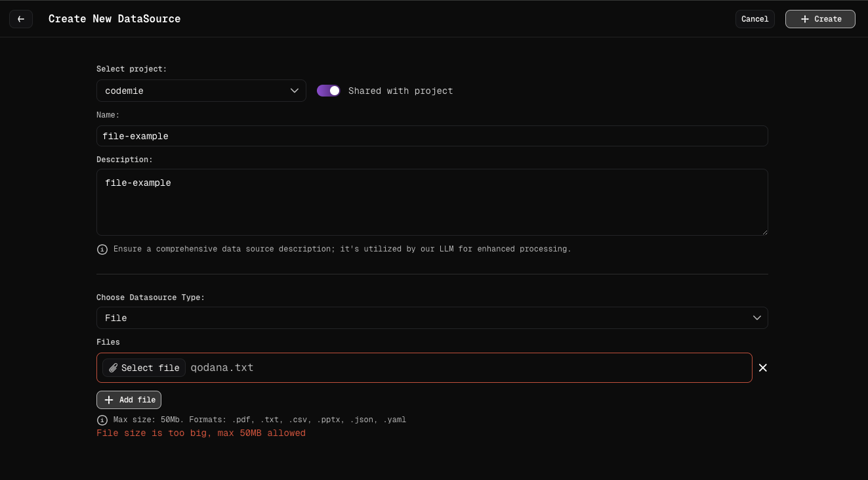Click inside the Description text area
The image size is (868, 480).
(432, 202)
